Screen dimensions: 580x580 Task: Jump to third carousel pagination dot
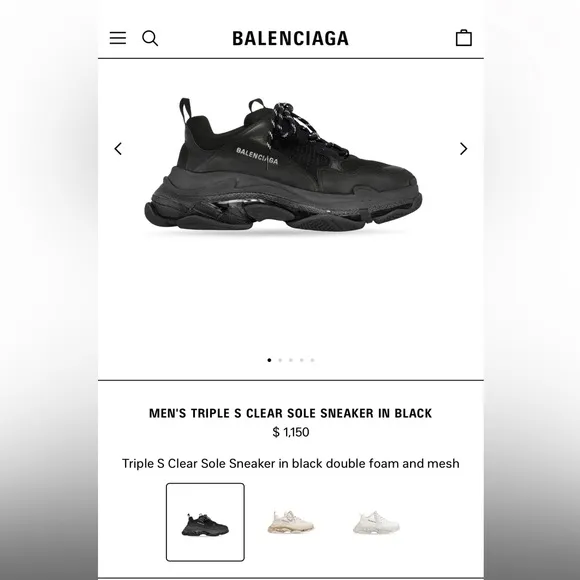pos(291,360)
